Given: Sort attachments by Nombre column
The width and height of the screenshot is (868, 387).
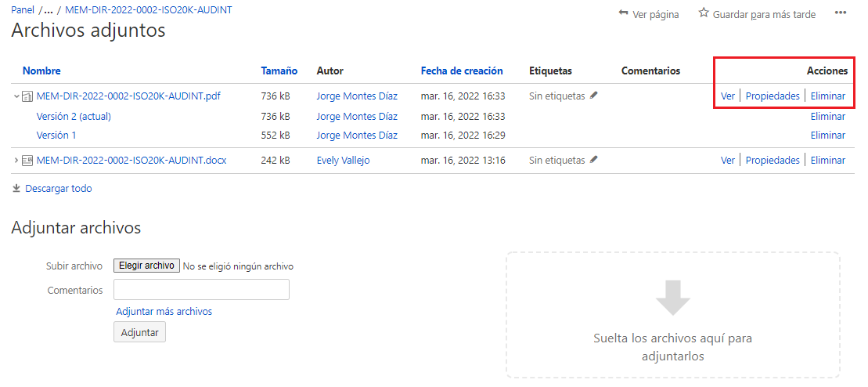Looking at the screenshot, I should click(x=41, y=71).
